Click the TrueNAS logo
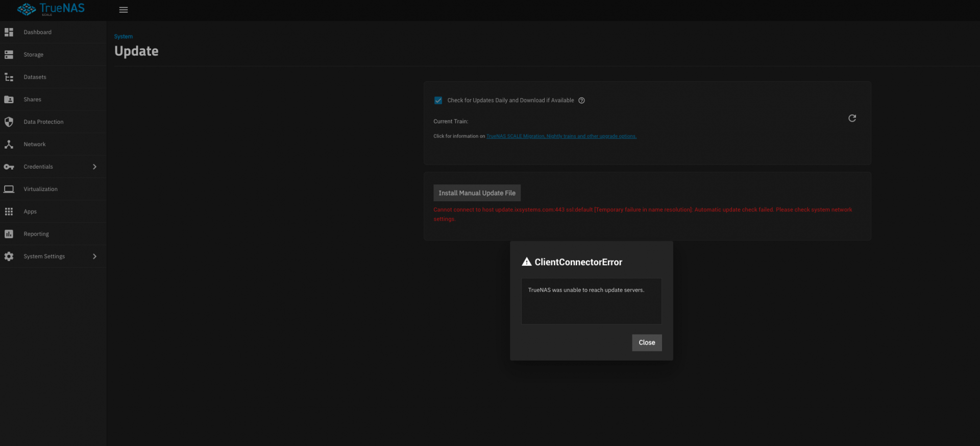Screen dimensions: 980x446 51,9
